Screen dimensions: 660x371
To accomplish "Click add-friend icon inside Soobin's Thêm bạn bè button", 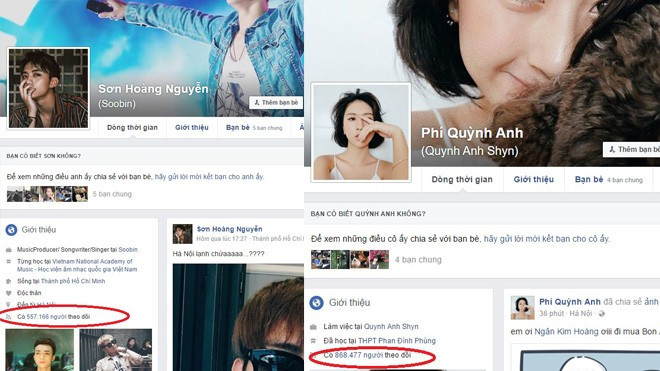I will click(257, 102).
